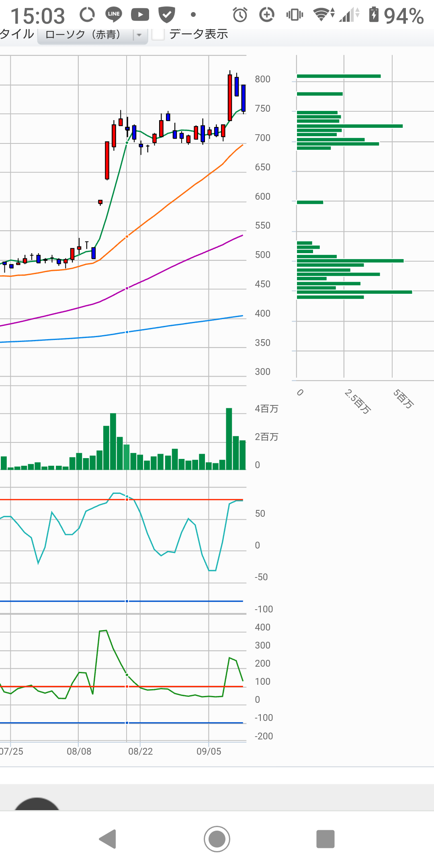Select the tallest volume bar near 09/05
Image resolution: width=434 pixels, height=868 pixels.
[x=229, y=438]
